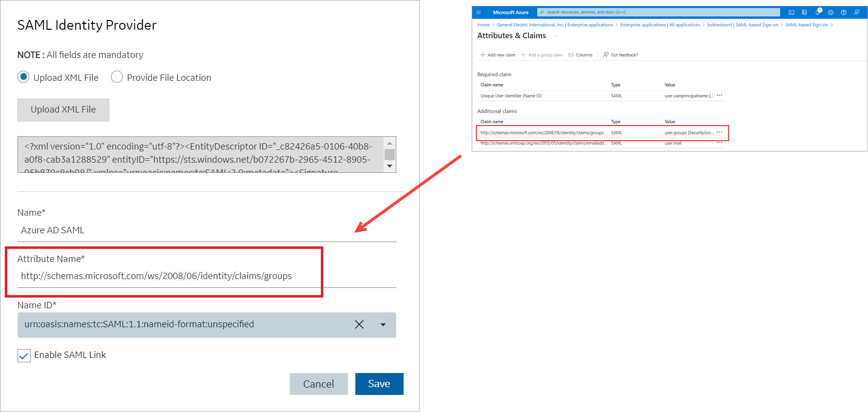Screen dimensions: 868x412
Task: Click Add new claim in Azure toolbar
Action: [x=498, y=55]
